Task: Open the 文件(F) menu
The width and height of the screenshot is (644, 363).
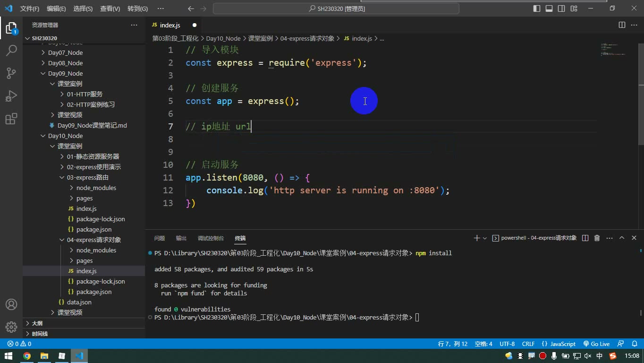Action: 30,9
